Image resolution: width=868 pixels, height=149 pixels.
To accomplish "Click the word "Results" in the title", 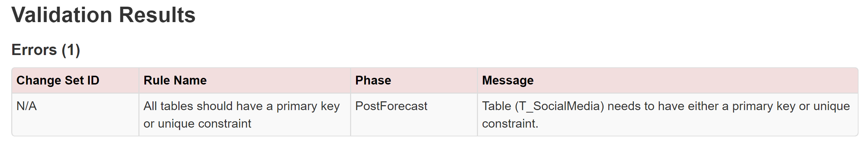I will 157,15.
